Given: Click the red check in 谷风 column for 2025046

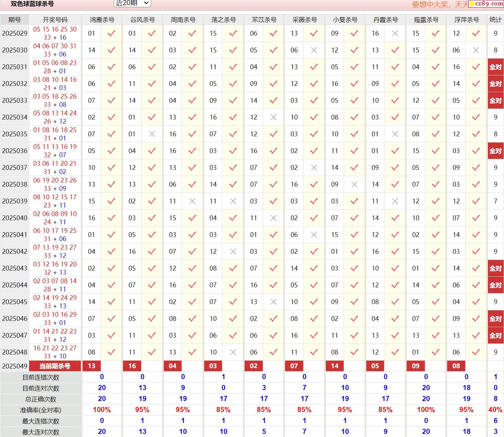Looking at the screenshot, I should 152,319.
